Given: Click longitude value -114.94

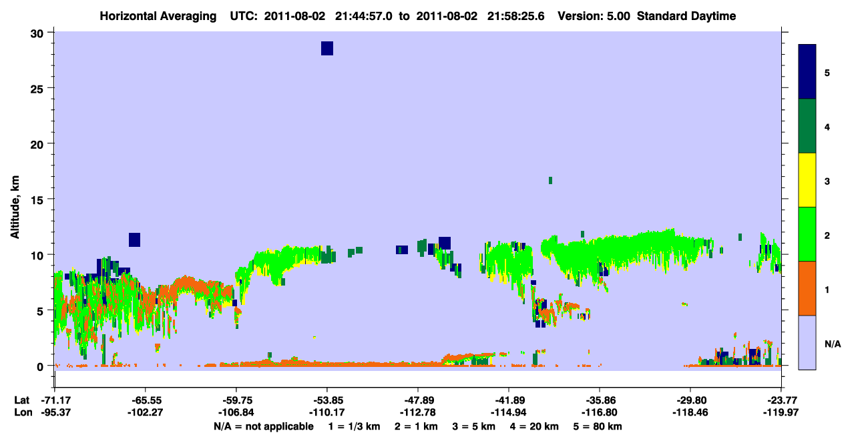Looking at the screenshot, I should (509, 412).
